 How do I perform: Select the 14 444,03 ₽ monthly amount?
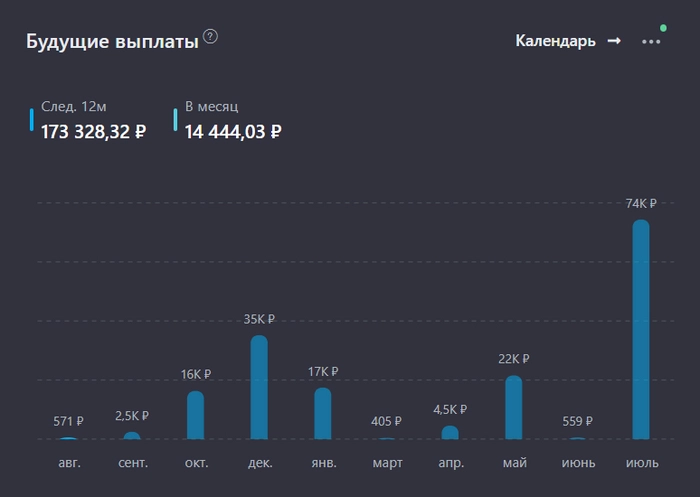pyautogui.click(x=233, y=132)
